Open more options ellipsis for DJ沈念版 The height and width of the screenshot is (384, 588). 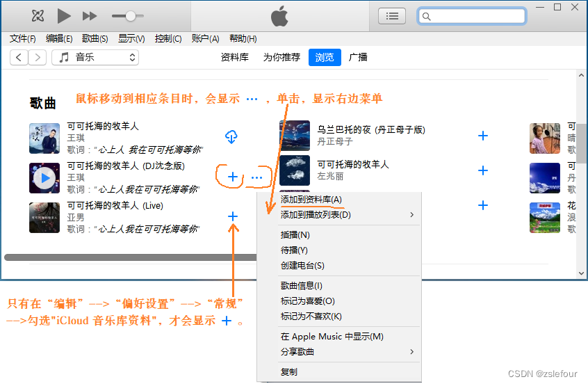coord(257,177)
